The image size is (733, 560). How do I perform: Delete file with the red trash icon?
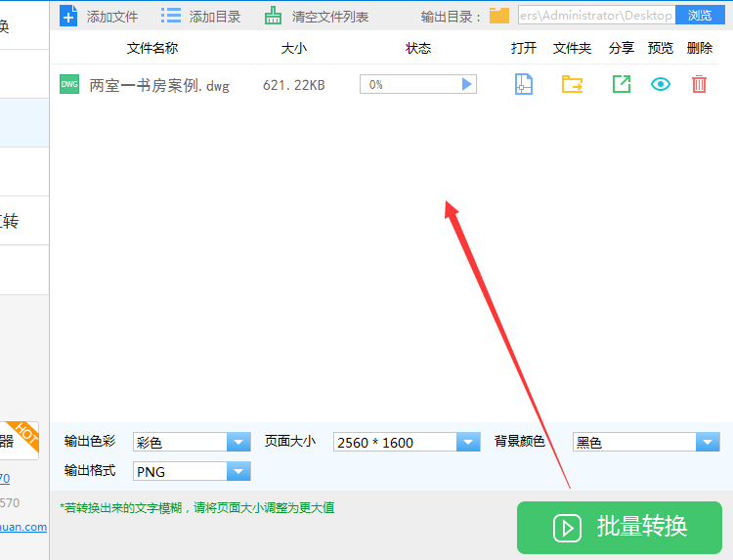[699, 84]
